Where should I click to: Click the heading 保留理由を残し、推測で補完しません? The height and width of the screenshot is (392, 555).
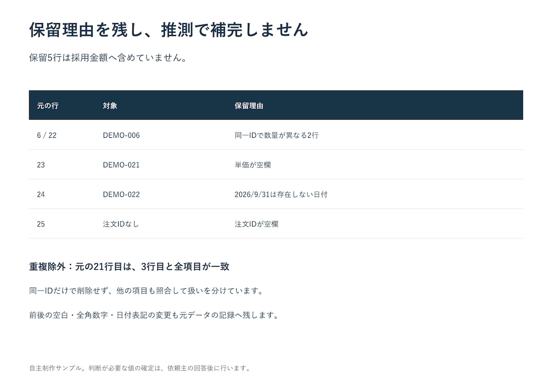click(169, 30)
